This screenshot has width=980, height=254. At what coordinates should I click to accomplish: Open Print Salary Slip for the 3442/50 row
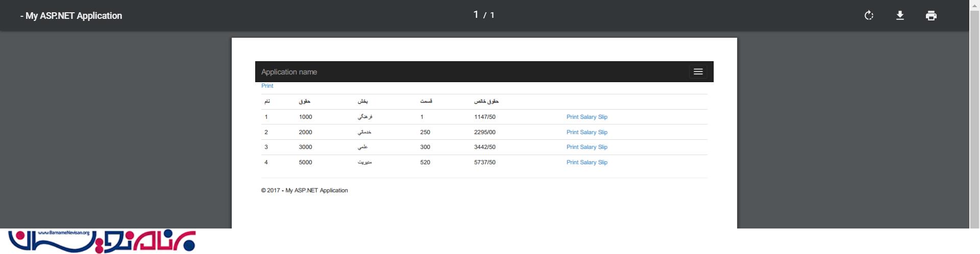[586, 147]
